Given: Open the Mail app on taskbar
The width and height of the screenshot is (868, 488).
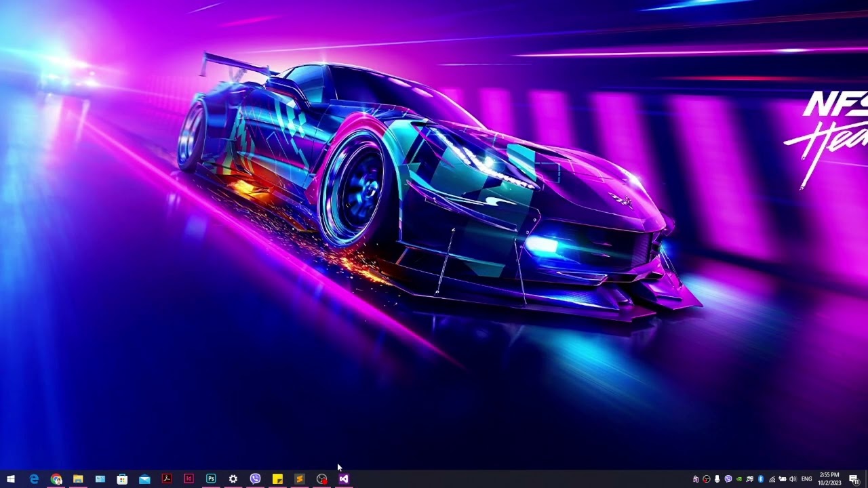Looking at the screenshot, I should pyautogui.click(x=144, y=479).
